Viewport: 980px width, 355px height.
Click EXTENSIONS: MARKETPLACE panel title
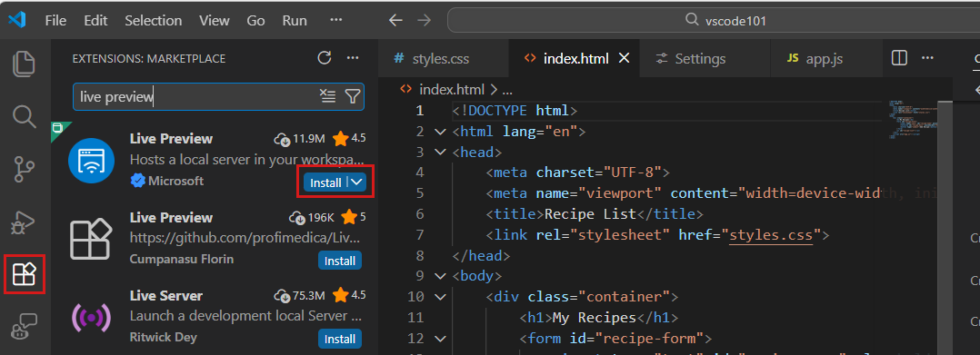coord(149,59)
